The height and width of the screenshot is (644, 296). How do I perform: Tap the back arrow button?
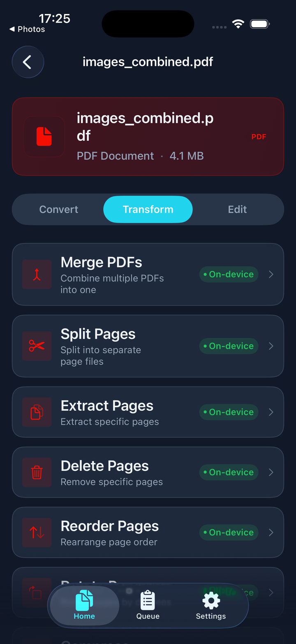point(28,62)
